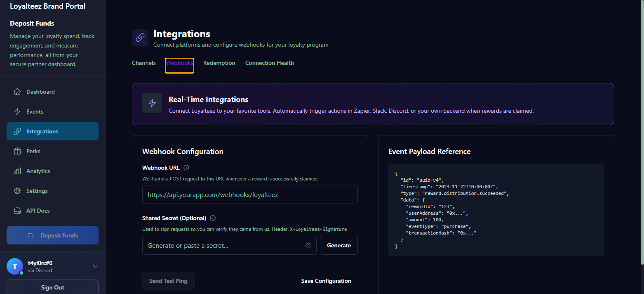Open the Connection Health tab
644x294 pixels.
tap(269, 63)
